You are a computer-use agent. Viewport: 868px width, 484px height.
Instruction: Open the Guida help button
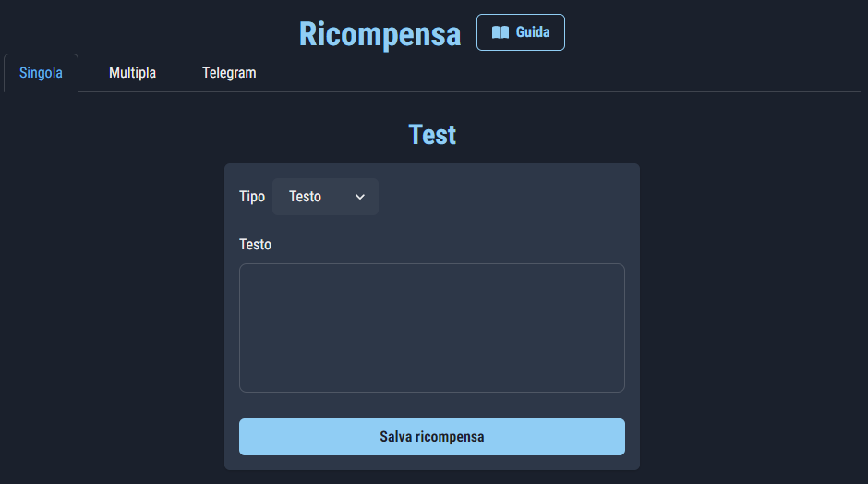click(520, 32)
